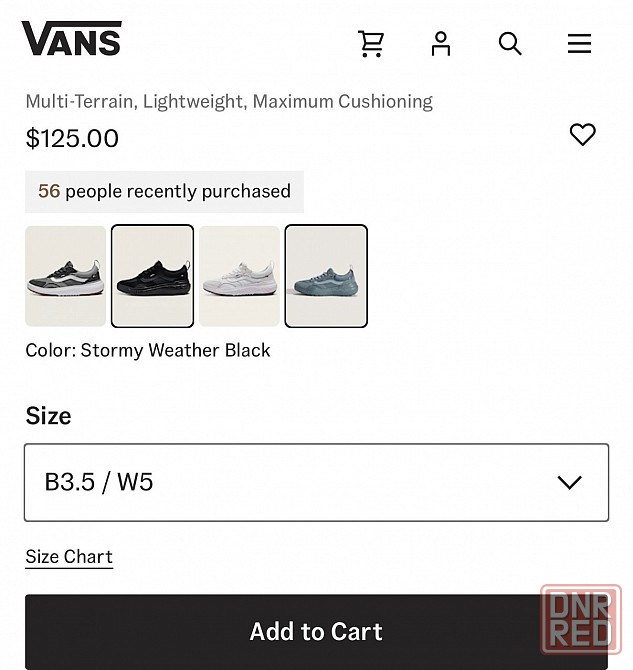This screenshot has height=670, width=633.
Task: Click the 56 people recently purchased badge
Action: tap(164, 191)
